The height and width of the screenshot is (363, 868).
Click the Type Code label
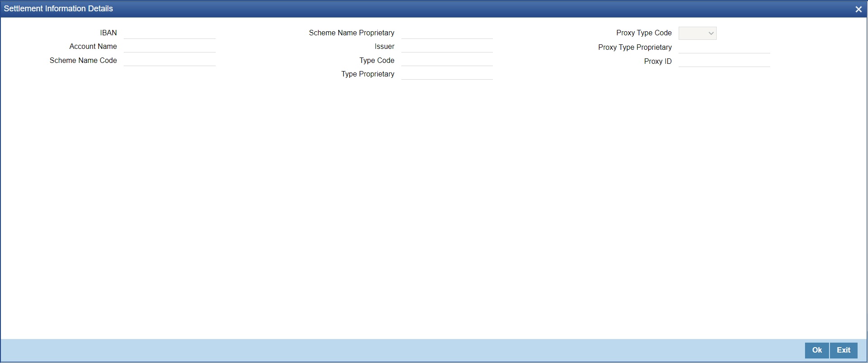pyautogui.click(x=377, y=60)
